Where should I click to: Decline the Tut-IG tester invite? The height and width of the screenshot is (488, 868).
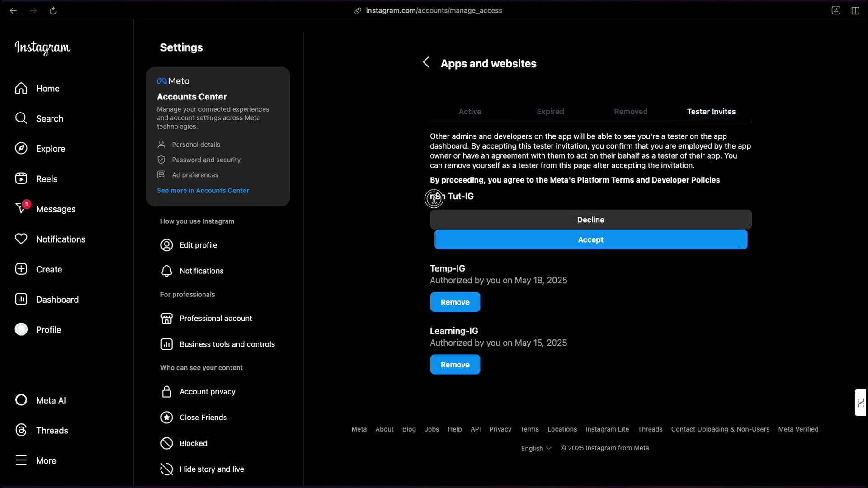[x=590, y=220]
